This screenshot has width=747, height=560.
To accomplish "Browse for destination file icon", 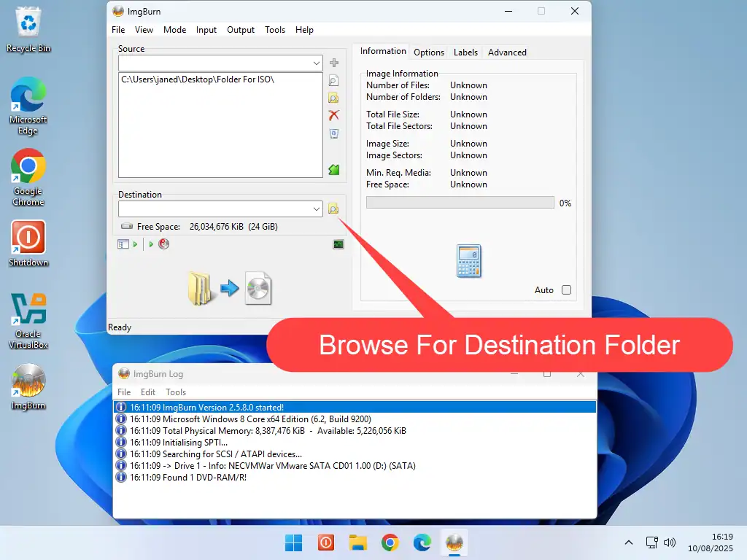I will pyautogui.click(x=333, y=209).
